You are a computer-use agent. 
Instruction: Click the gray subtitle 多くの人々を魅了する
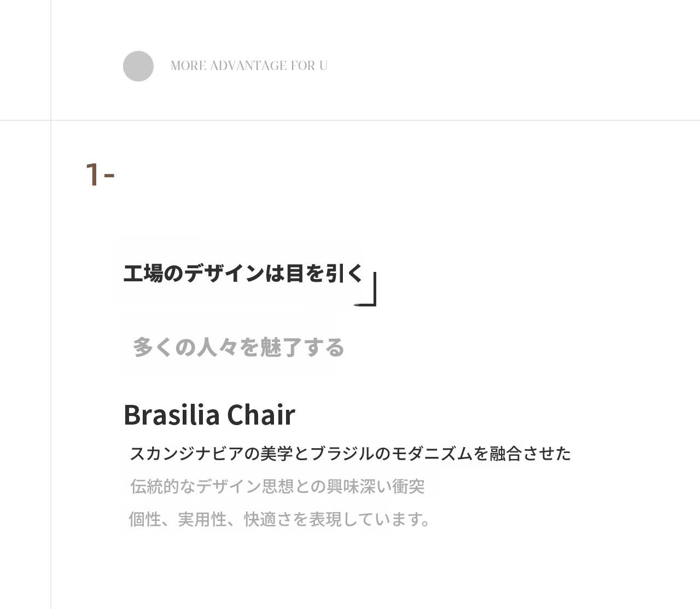[238, 347]
